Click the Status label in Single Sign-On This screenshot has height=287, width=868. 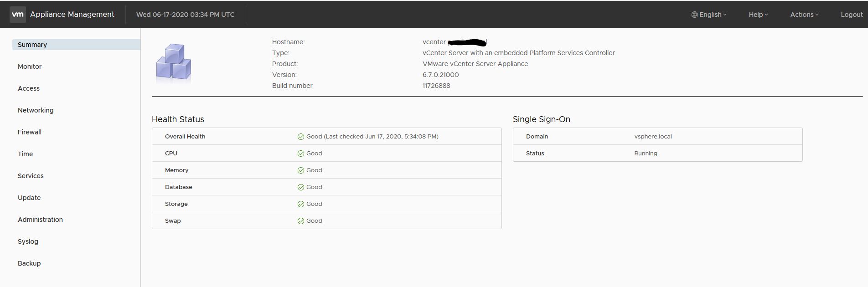pyautogui.click(x=535, y=154)
